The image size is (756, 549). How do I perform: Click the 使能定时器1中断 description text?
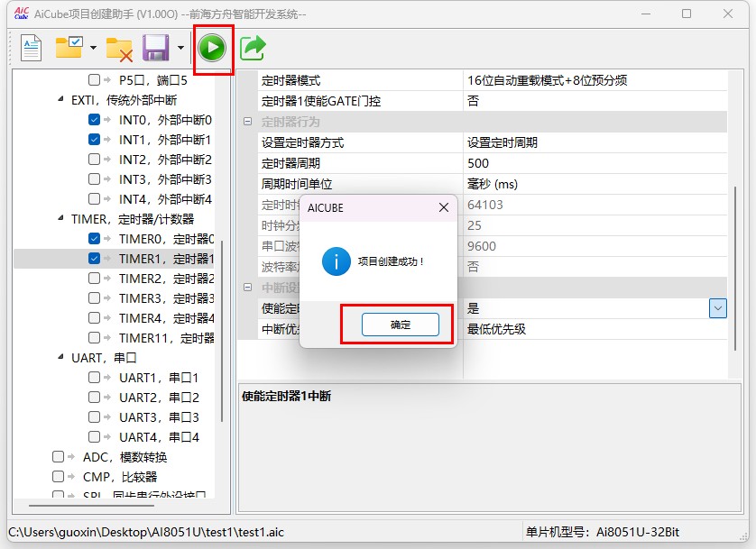[286, 397]
